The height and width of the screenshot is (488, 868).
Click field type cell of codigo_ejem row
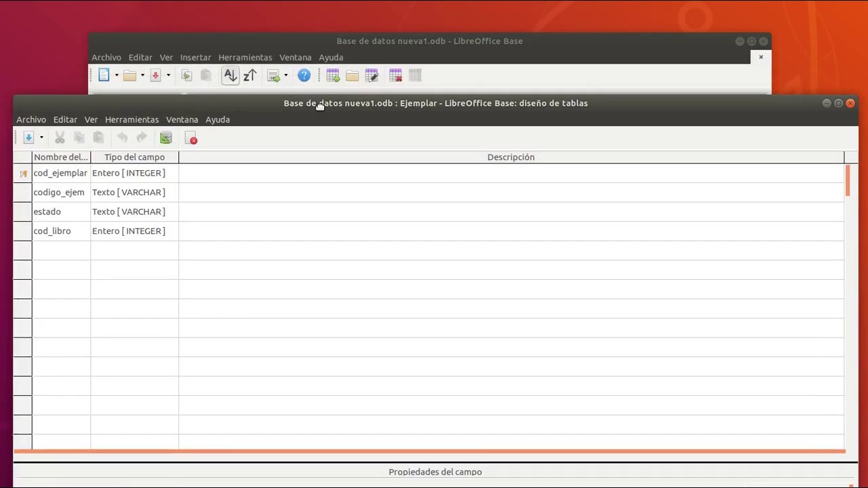pyautogui.click(x=134, y=192)
